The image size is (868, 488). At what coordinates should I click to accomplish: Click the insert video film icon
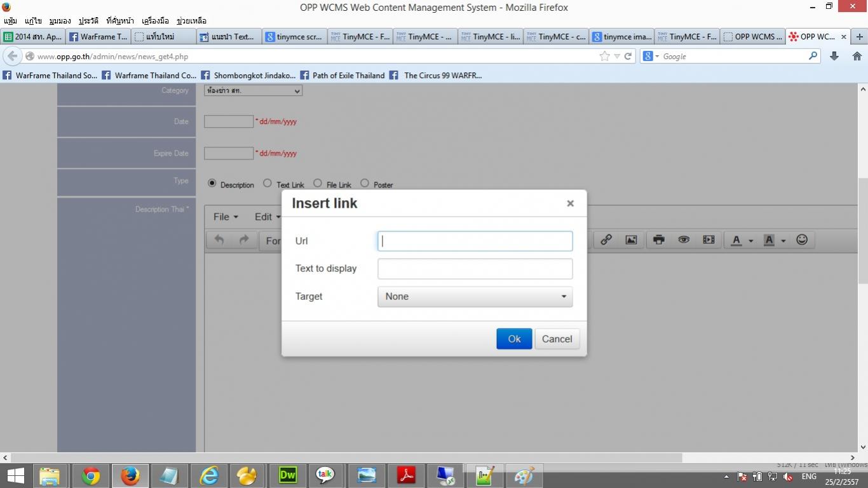coord(709,240)
